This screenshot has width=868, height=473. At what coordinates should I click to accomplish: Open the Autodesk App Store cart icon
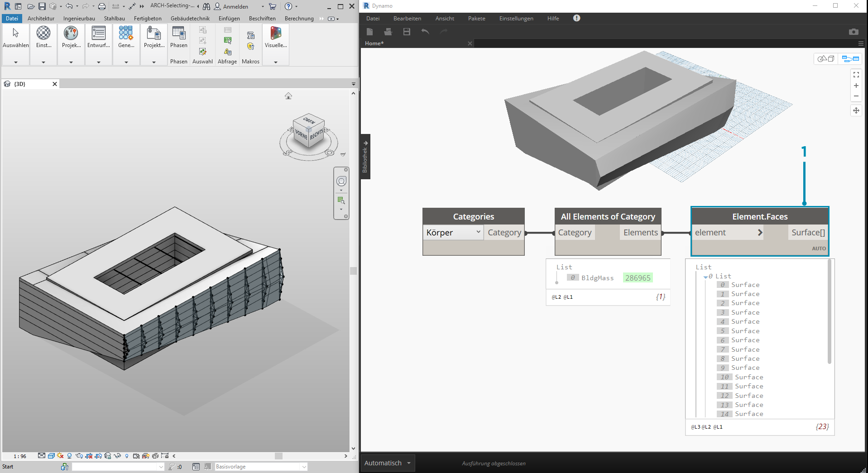coord(273,6)
